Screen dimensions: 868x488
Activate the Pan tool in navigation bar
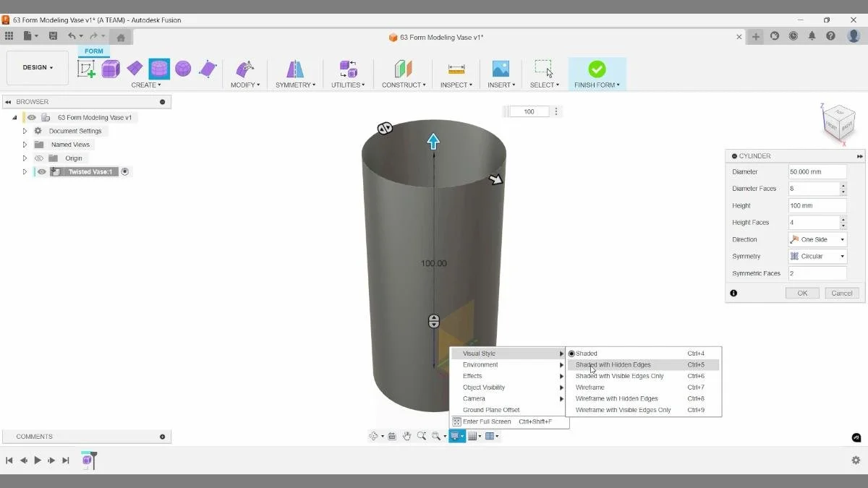[x=407, y=436]
